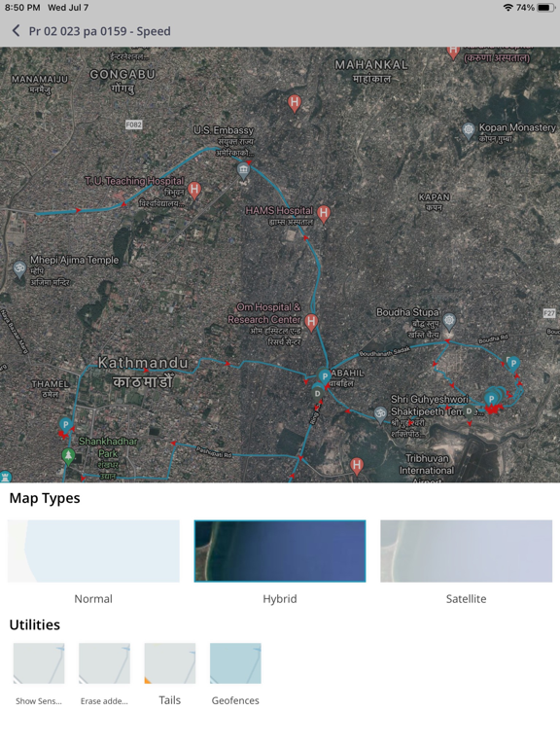Tap the parking marker near Thamel
560x747 pixels.
(x=66, y=425)
